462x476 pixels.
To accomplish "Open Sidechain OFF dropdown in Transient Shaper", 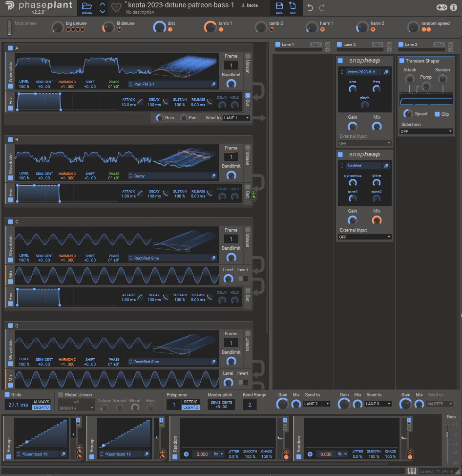I will [x=426, y=131].
